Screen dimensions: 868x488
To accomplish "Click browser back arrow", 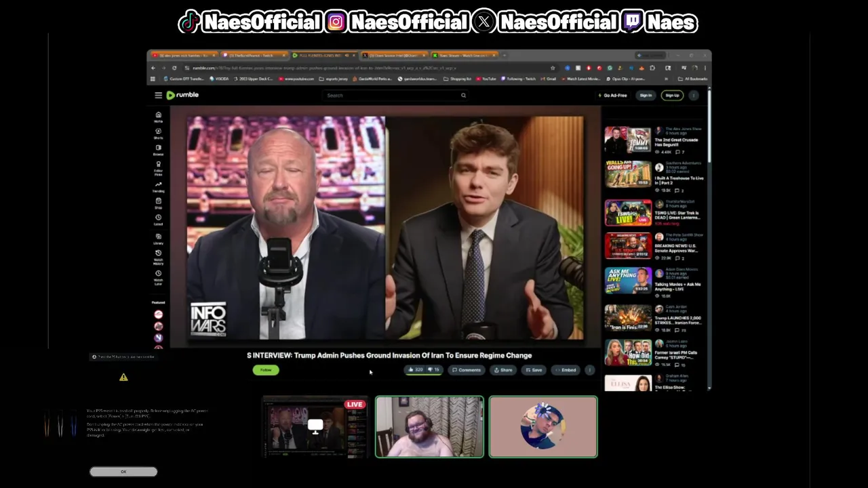I will pyautogui.click(x=153, y=68).
